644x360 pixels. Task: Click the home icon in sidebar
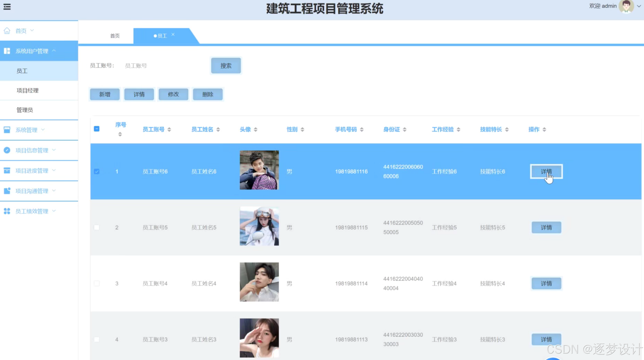pos(7,31)
